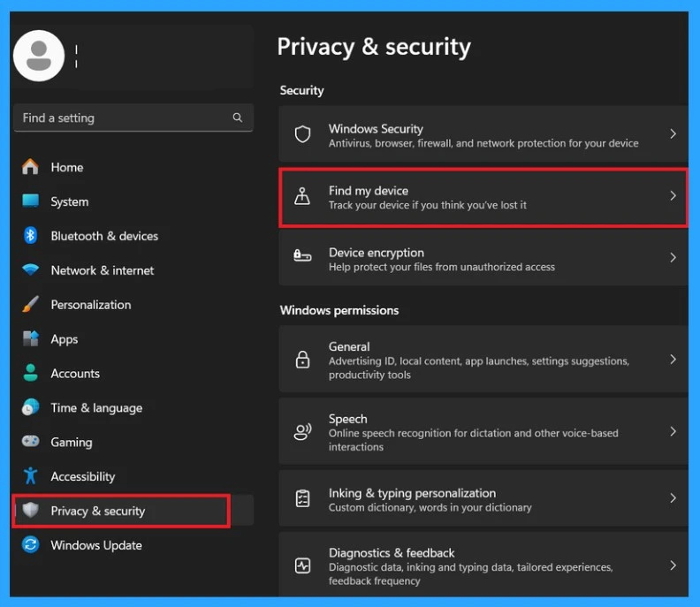The image size is (700, 607).
Task: Click the Apps icon in sidebar
Action: tap(30, 338)
